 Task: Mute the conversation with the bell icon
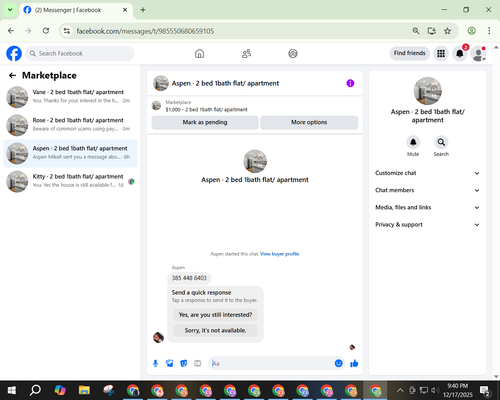413,142
